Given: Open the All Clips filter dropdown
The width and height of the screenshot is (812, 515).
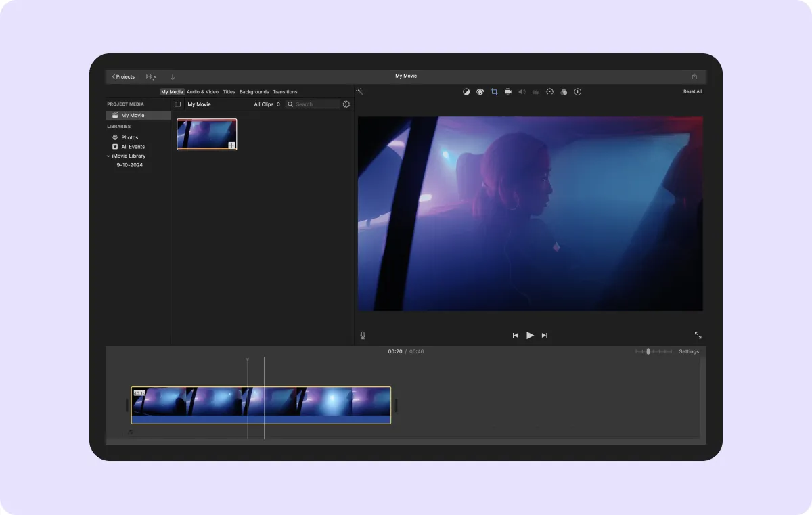Looking at the screenshot, I should (x=267, y=104).
